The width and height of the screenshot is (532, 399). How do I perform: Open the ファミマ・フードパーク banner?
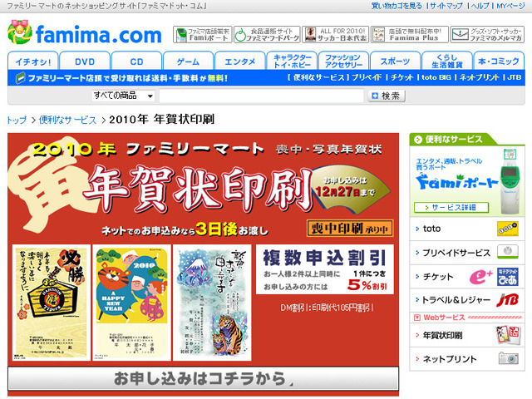265,34
